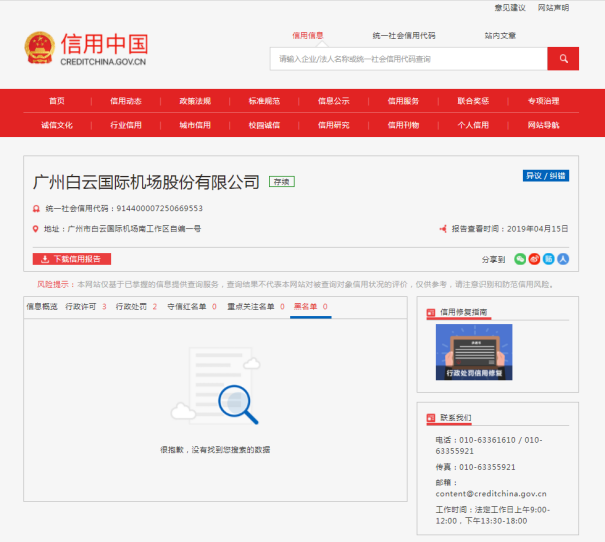Click the light blue share icon beside Weibo
Screen dimensions: 605x542
(549, 259)
